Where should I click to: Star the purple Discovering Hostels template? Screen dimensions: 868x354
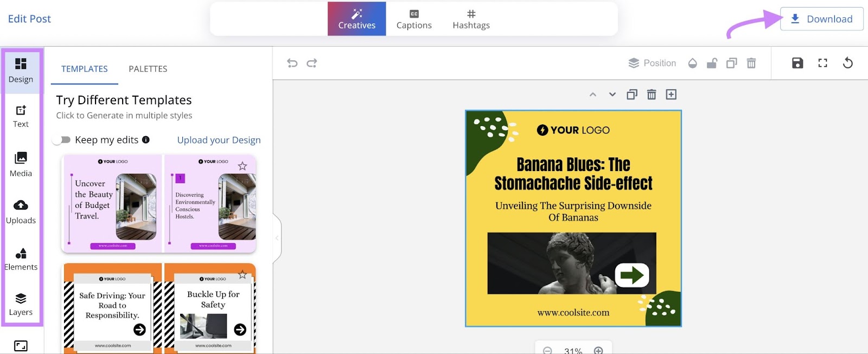[x=242, y=166]
